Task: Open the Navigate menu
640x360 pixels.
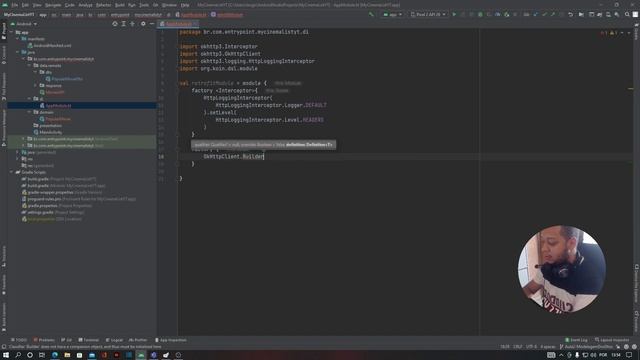Action: (x=53, y=5)
